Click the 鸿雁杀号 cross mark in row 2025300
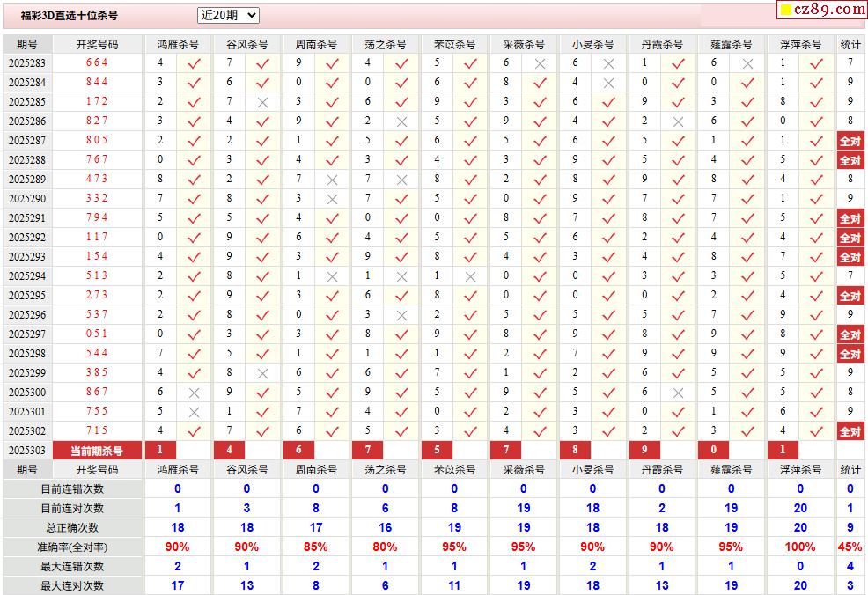868x595 pixels. coord(194,393)
